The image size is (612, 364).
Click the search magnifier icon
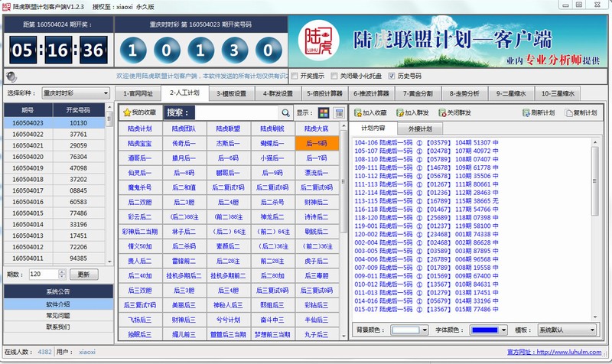(287, 113)
